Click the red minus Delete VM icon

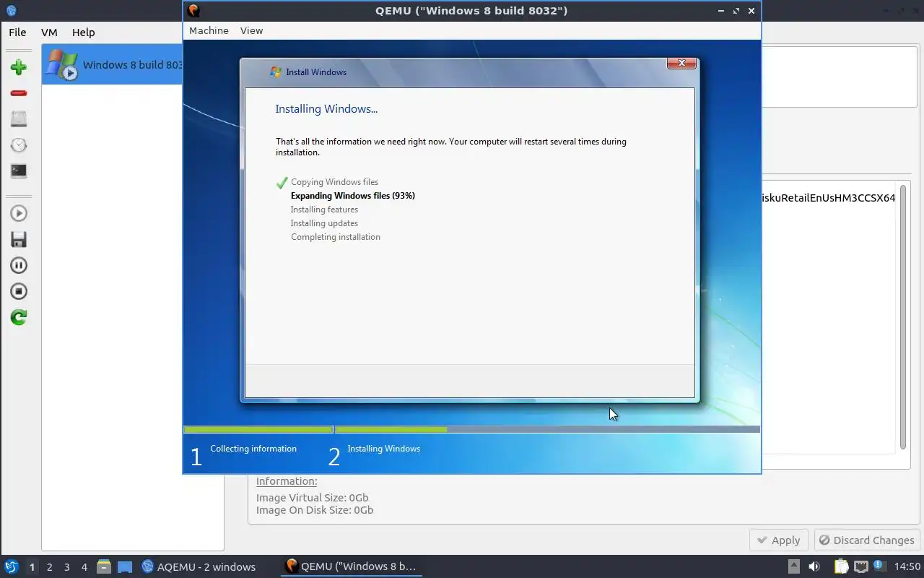(19, 93)
